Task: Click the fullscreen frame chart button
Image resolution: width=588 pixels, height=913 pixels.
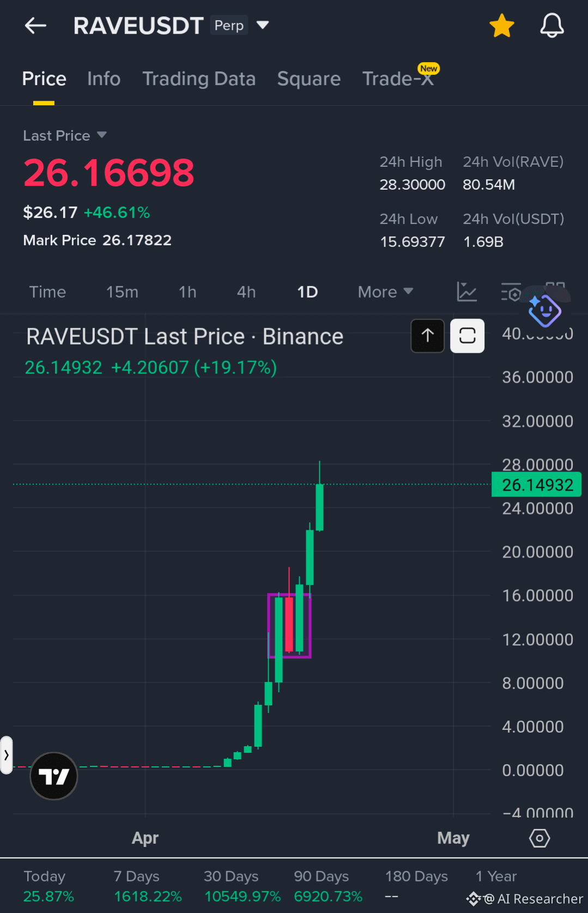Action: tap(468, 336)
